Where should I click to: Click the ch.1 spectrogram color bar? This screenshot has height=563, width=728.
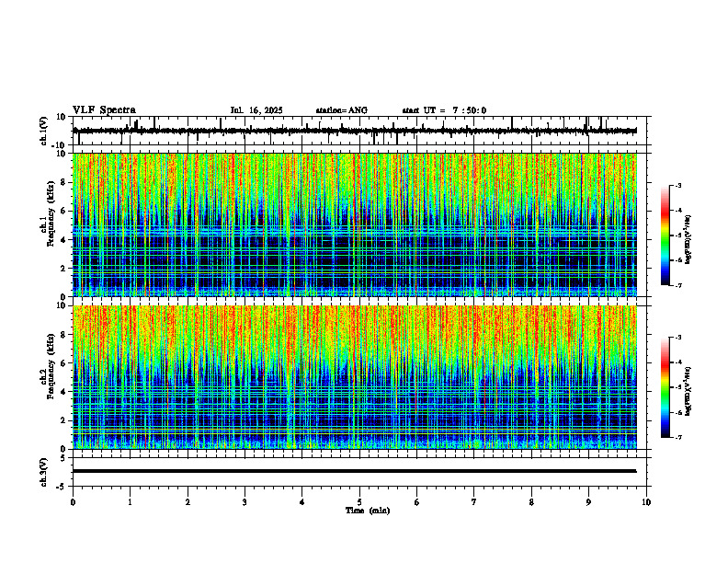pos(665,236)
